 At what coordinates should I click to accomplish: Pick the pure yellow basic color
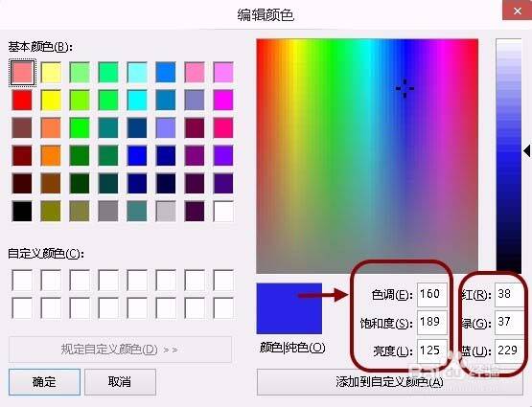[x=51, y=100]
